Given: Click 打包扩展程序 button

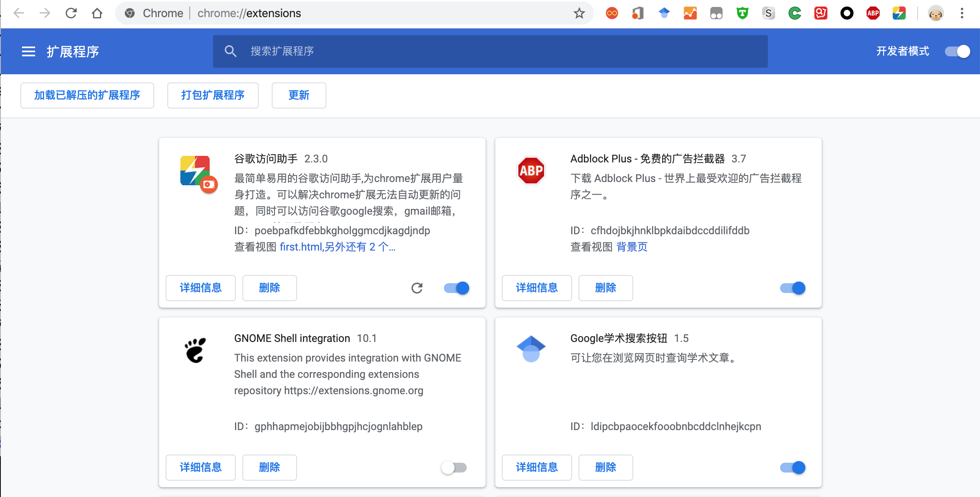Looking at the screenshot, I should [x=213, y=95].
